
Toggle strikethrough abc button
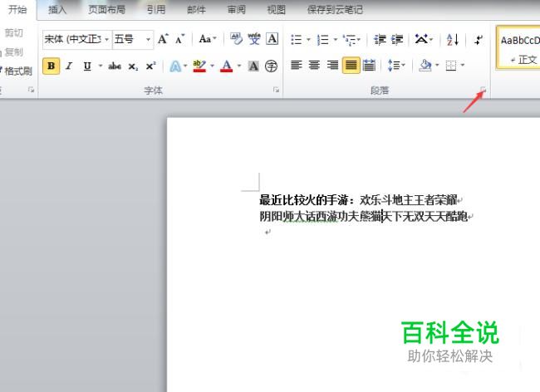click(115, 66)
